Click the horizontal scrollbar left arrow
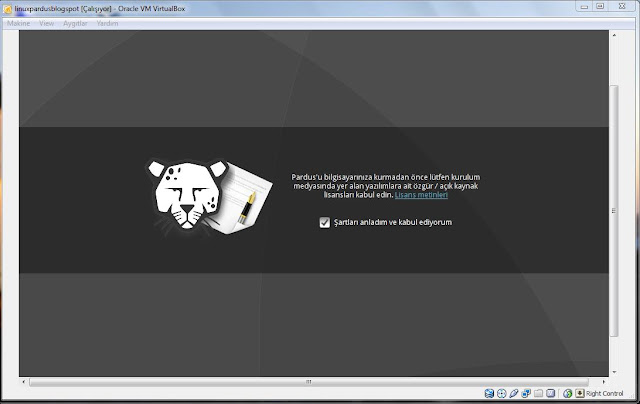Viewport: 640px width, 404px height. pos(24,382)
